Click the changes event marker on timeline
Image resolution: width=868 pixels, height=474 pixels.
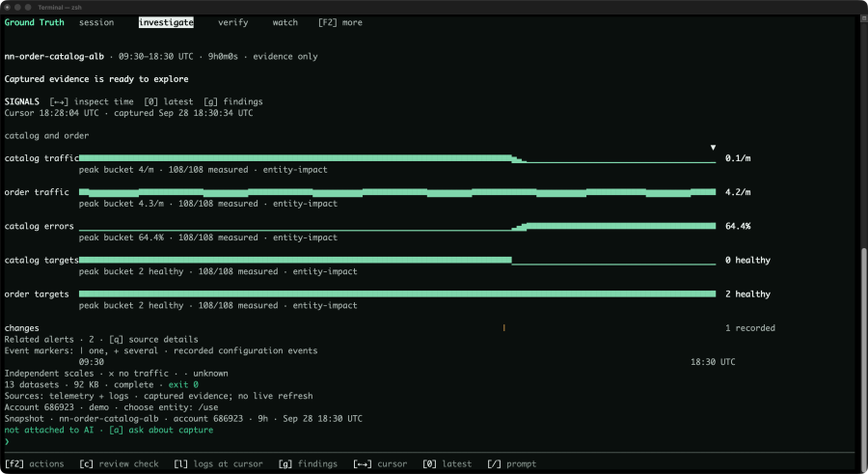coord(503,328)
